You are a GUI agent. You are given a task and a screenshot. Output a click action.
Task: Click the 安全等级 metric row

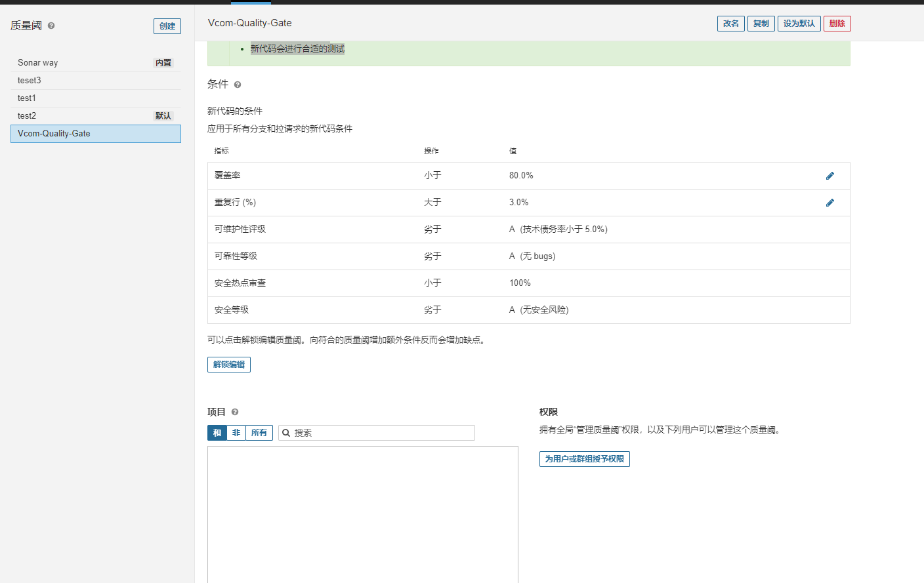pyautogui.click(x=529, y=310)
